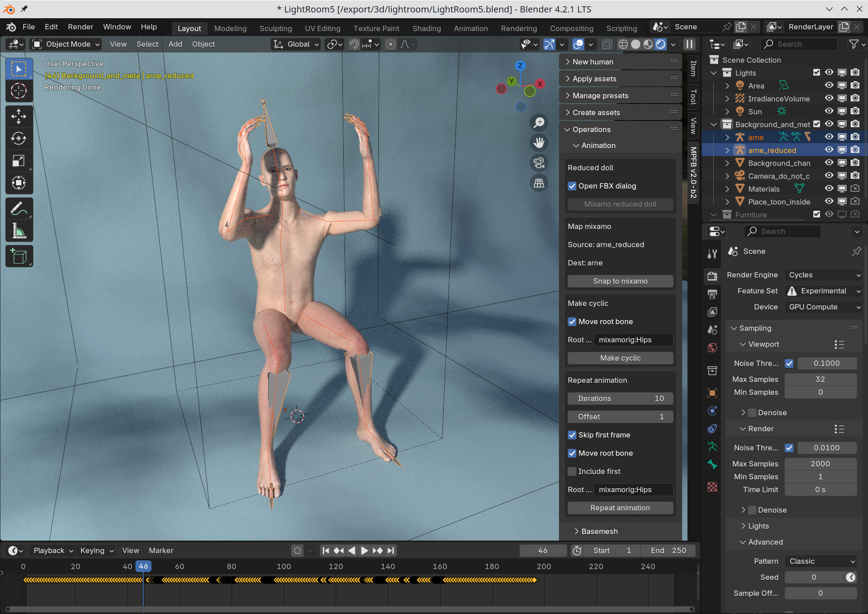Select the Transform tool
The image size is (868, 614).
[x=19, y=183]
